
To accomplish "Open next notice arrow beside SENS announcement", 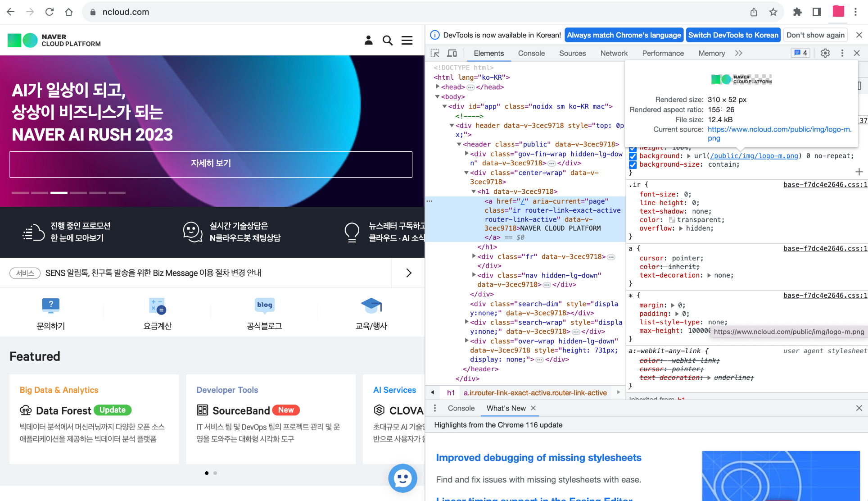I will tap(408, 273).
